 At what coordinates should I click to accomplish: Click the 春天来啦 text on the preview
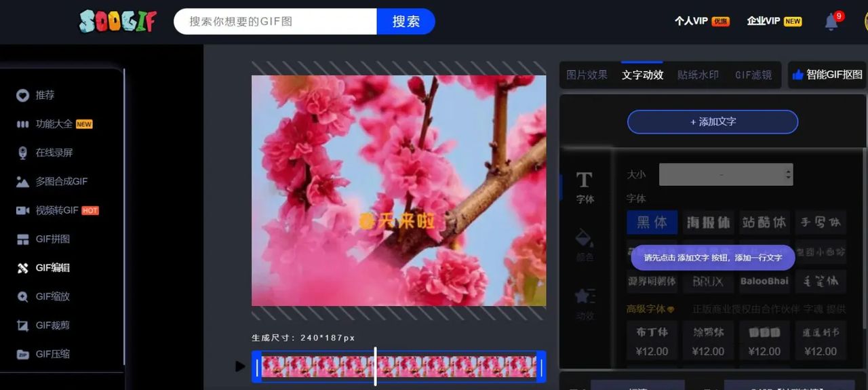pos(397,220)
